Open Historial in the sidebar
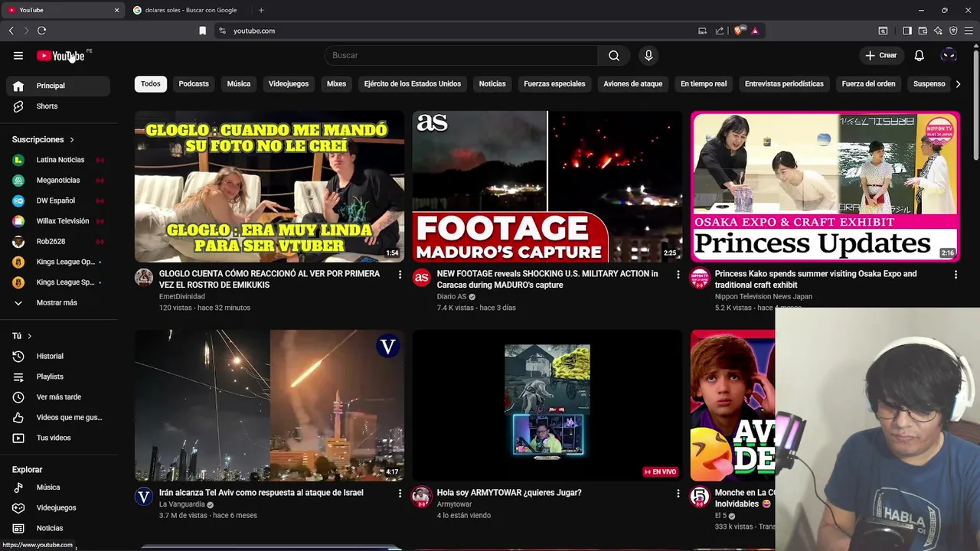Image resolution: width=980 pixels, height=551 pixels. (58, 356)
